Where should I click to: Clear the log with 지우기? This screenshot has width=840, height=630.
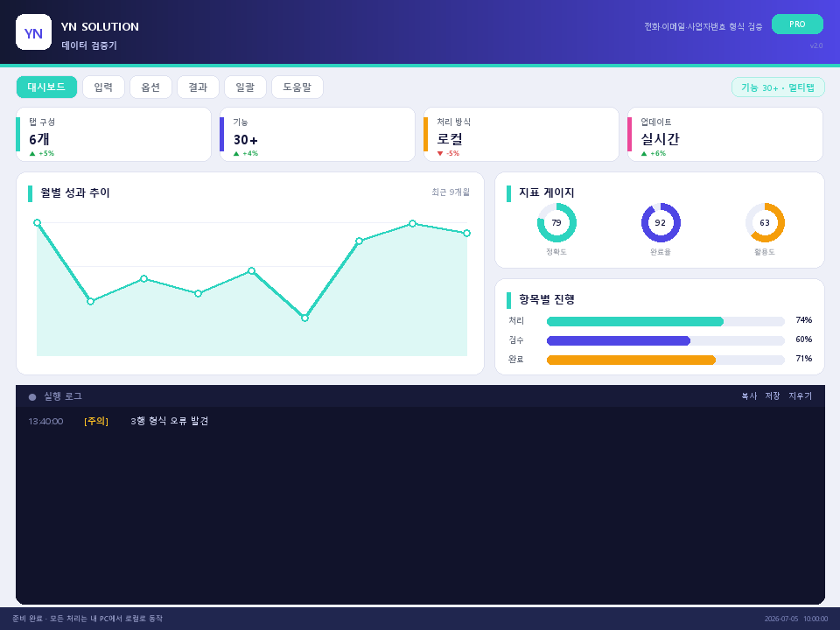tap(800, 395)
